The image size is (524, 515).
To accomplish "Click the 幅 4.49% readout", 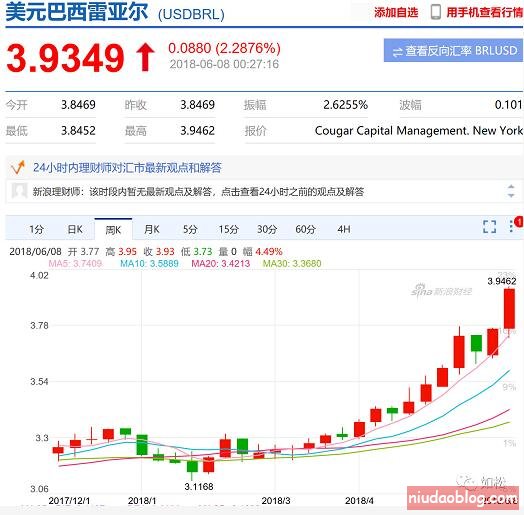I will [x=263, y=251].
